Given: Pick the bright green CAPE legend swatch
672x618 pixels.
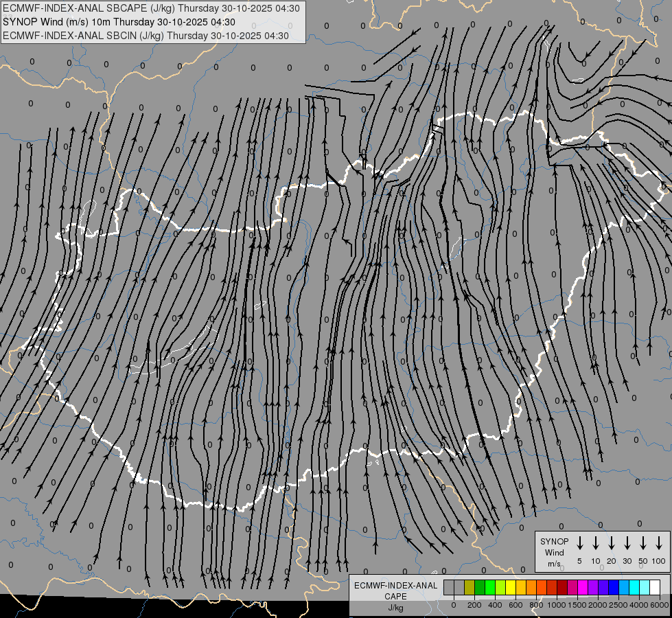Looking at the screenshot, I should coord(490,587).
